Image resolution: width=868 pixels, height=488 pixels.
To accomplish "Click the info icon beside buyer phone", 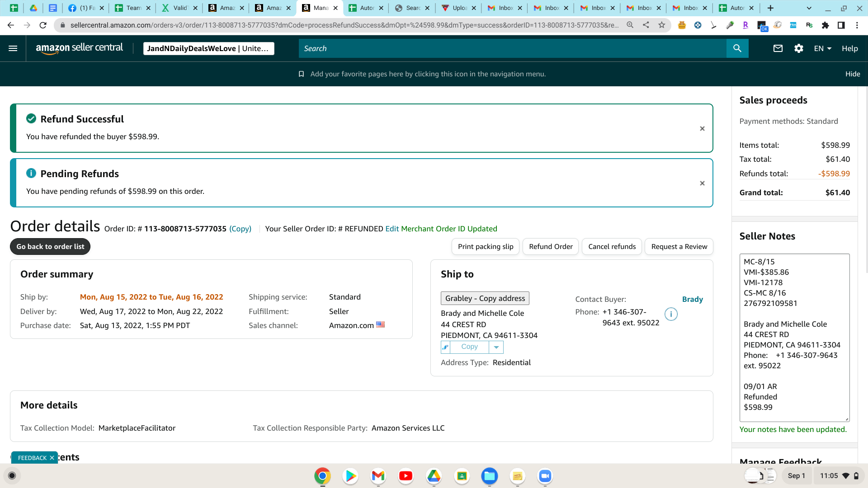I will (671, 314).
